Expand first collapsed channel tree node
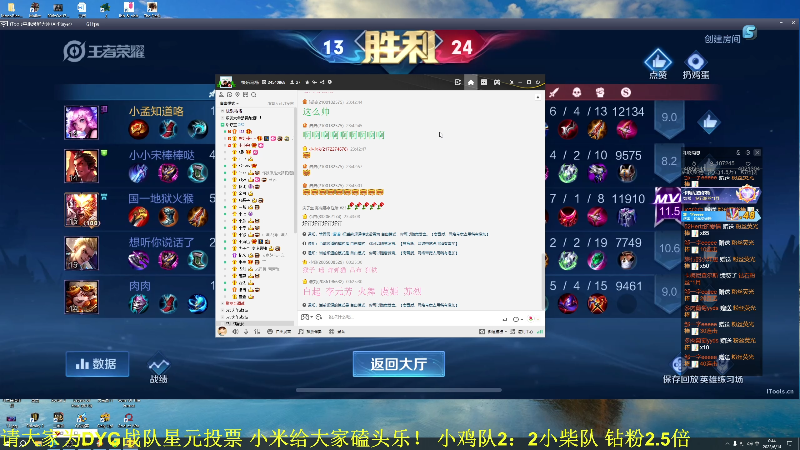The height and width of the screenshot is (450, 800). pyautogui.click(x=222, y=111)
